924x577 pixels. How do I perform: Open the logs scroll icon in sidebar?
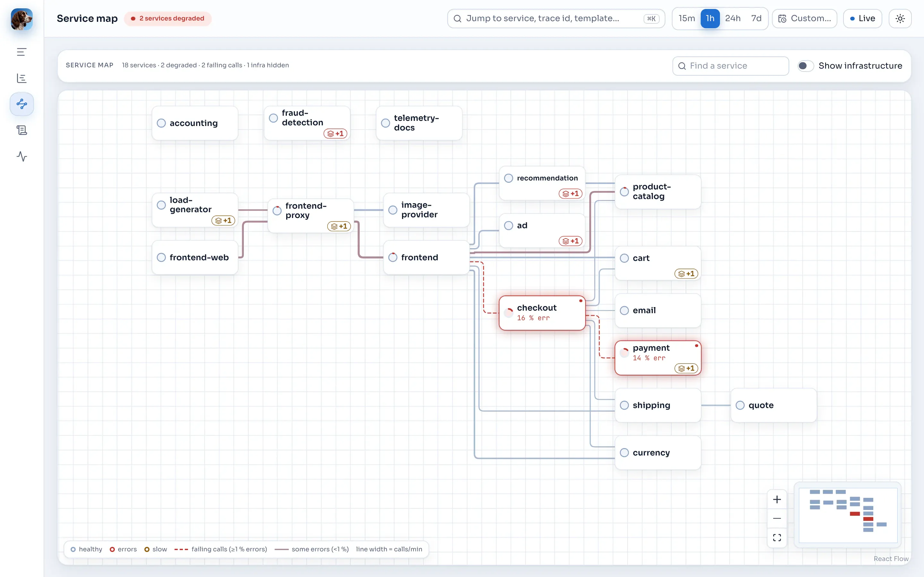coord(22,130)
